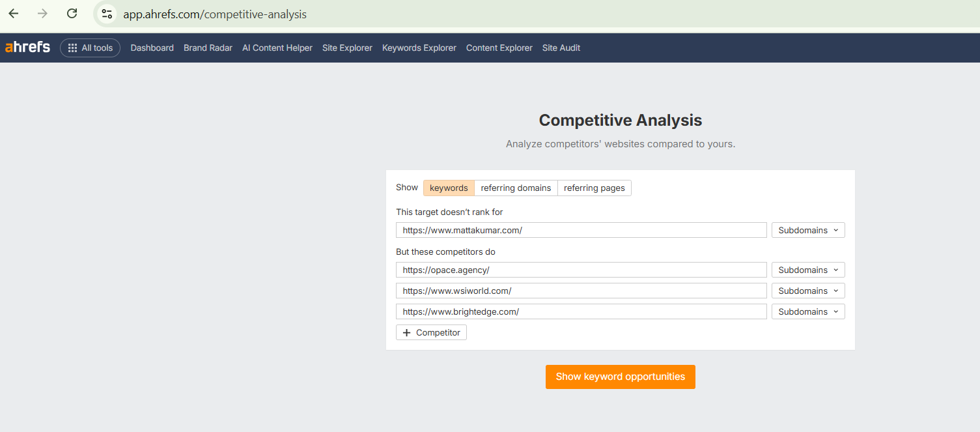Click Show keyword opportunities button
This screenshot has width=980, height=432.
coord(621,377)
